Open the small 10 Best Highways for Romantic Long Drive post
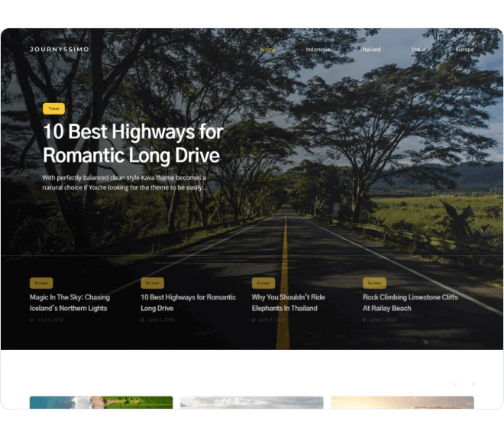The height and width of the screenshot is (437, 504). [189, 303]
